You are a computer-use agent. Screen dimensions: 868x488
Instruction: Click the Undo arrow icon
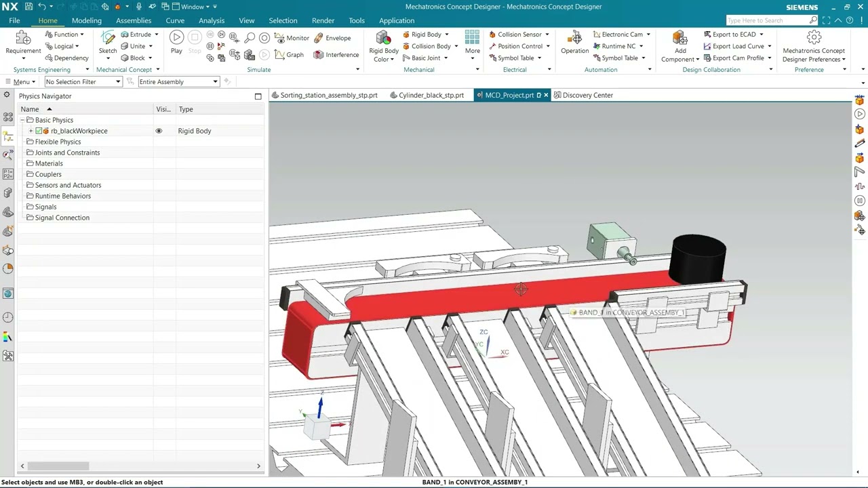point(42,7)
